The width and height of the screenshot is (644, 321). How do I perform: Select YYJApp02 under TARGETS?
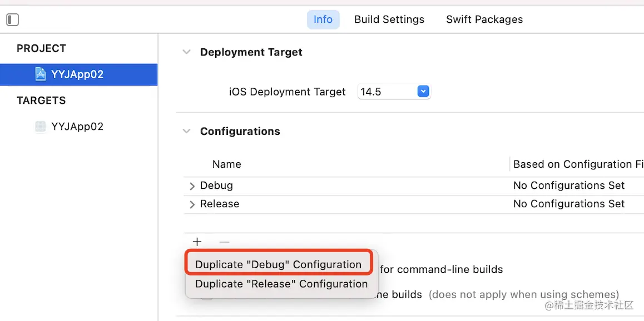point(78,127)
